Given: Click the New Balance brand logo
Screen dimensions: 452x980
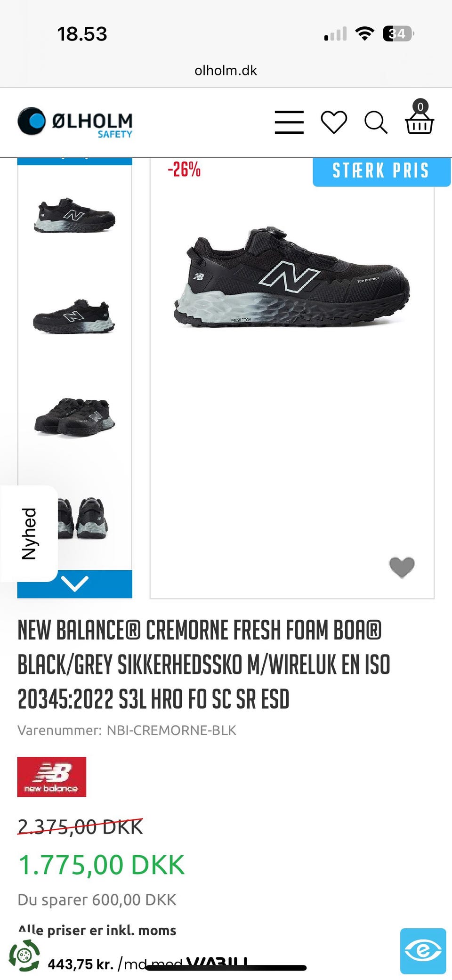Looking at the screenshot, I should coord(52,777).
